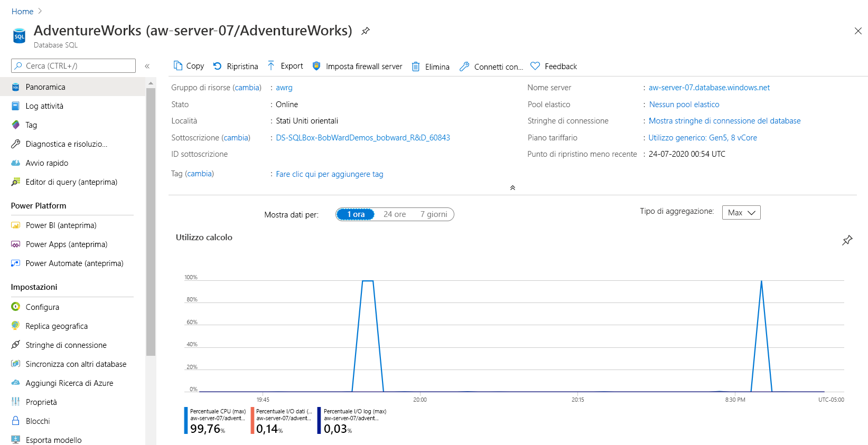Close the AdventureWorks blade with the X
This screenshot has height=445, width=868.
point(858,31)
